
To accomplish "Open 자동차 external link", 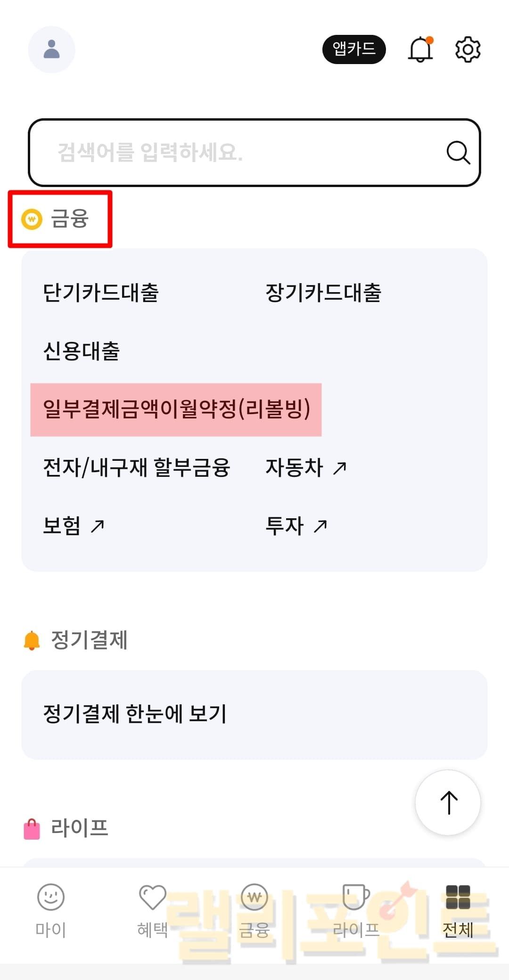I will (x=306, y=467).
